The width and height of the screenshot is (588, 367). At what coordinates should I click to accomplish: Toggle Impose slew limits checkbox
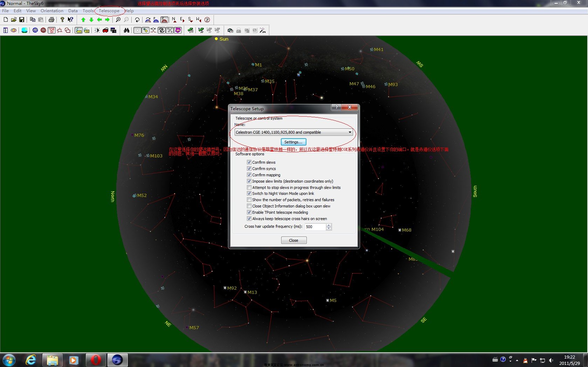pos(249,181)
